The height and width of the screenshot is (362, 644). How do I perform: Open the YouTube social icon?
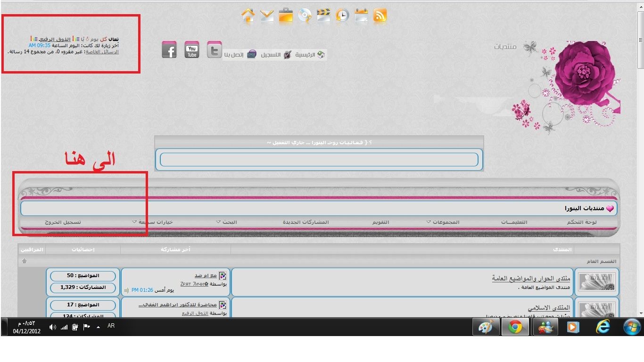click(192, 49)
